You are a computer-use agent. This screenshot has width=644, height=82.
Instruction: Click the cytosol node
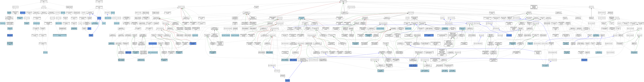tap(104, 23)
